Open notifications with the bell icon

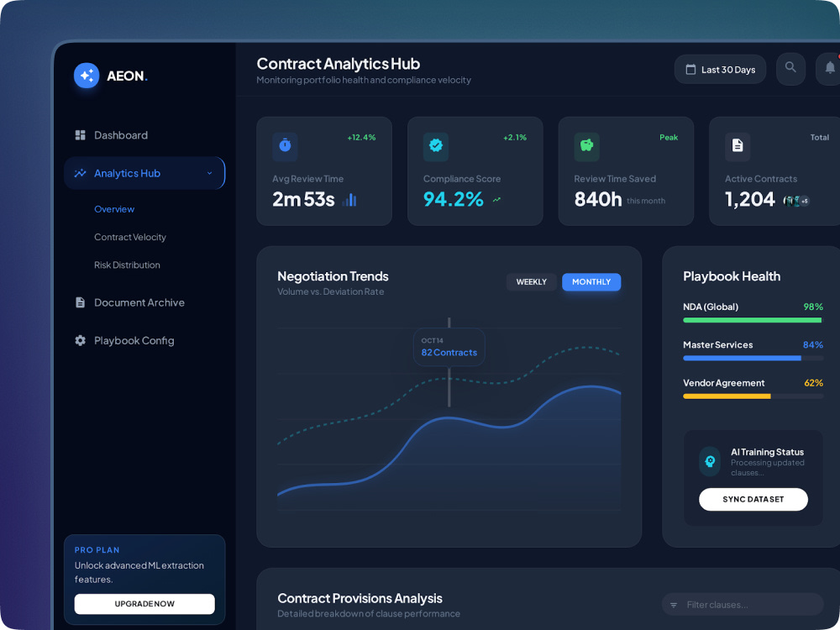[x=830, y=67]
